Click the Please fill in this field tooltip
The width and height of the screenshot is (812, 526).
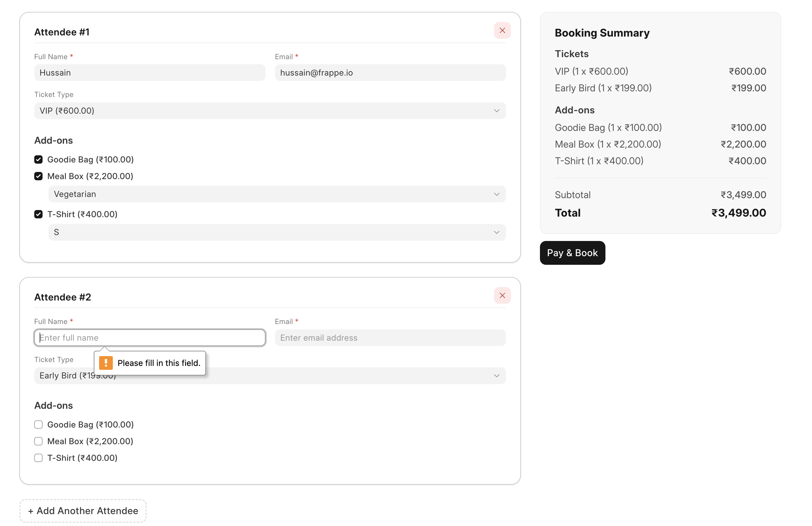coord(159,363)
